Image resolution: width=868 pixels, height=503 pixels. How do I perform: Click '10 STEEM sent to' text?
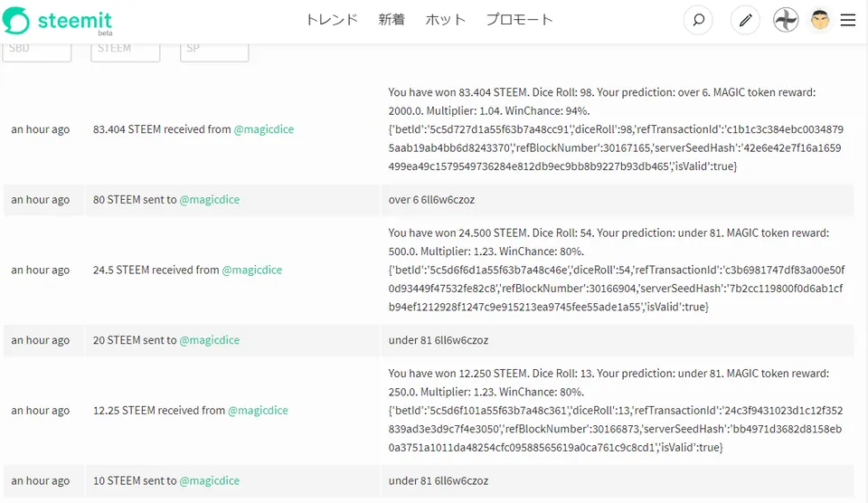point(135,481)
